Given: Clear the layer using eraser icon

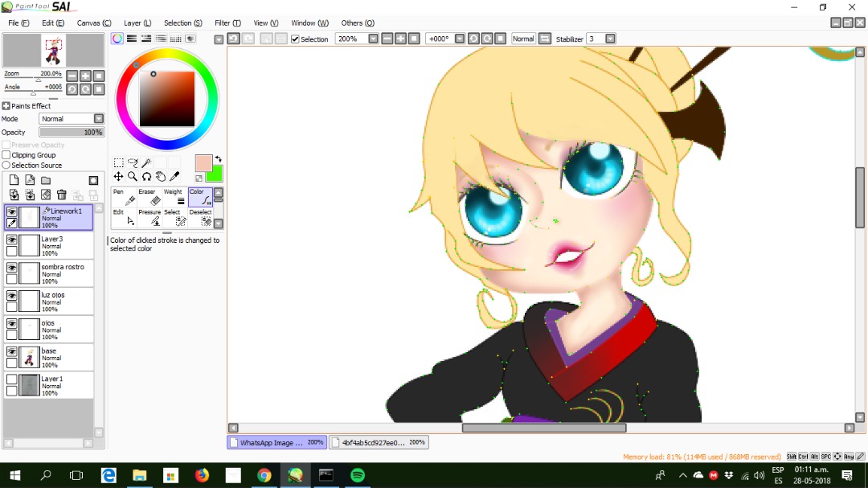Looking at the screenshot, I should (46, 195).
